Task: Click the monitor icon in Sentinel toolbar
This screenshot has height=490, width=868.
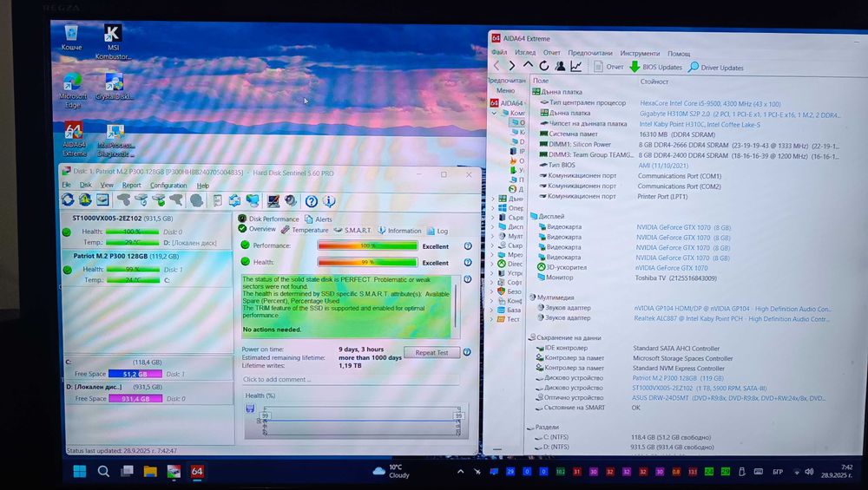Action: pyautogui.click(x=273, y=200)
